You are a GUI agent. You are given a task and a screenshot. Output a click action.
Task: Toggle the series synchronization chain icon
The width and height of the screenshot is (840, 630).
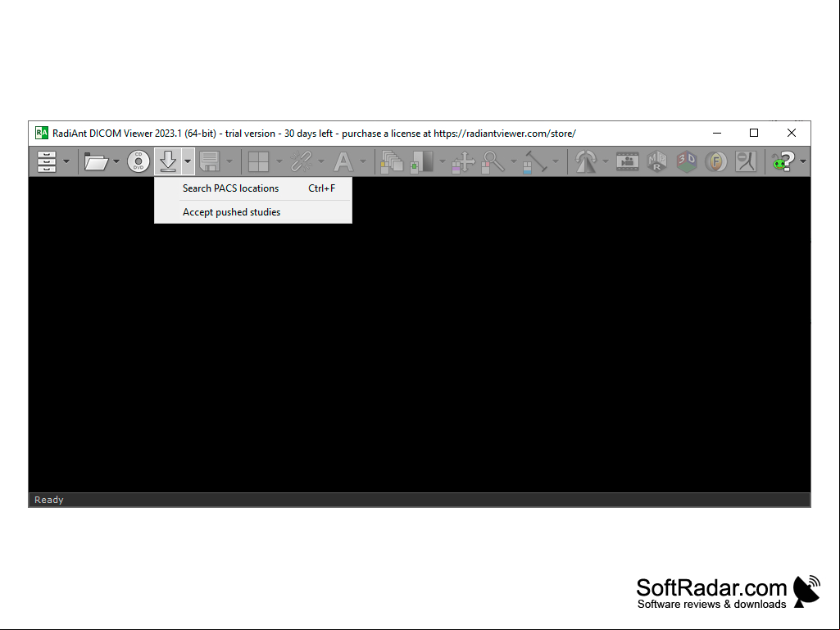click(302, 161)
